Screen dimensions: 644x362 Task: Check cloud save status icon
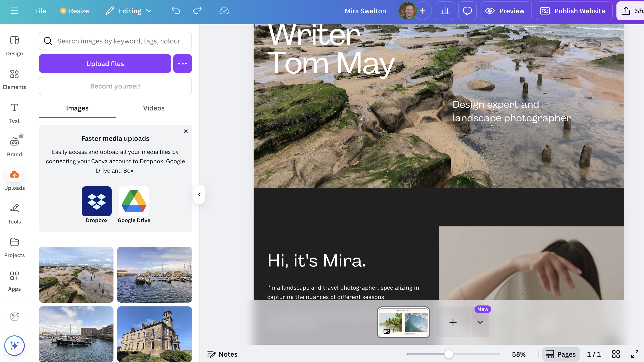pos(224,11)
